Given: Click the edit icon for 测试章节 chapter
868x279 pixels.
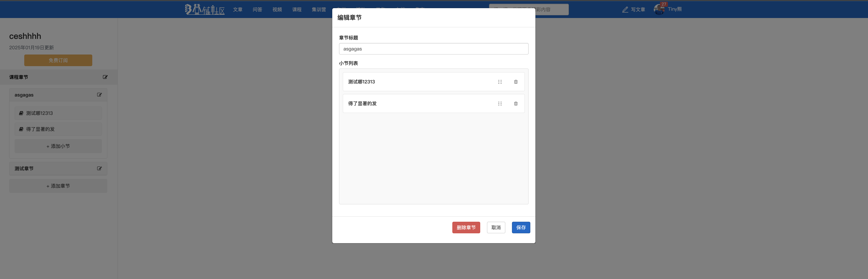Looking at the screenshot, I should pyautogui.click(x=99, y=169).
